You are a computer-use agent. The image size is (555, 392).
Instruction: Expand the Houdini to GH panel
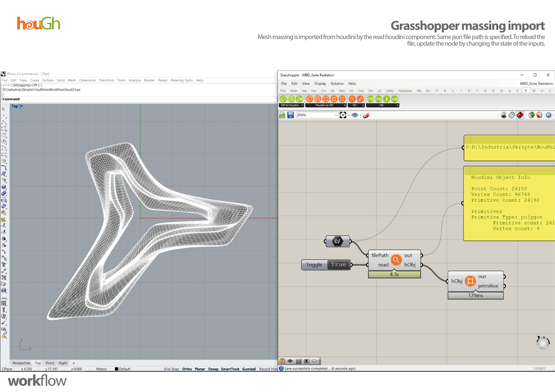(x=345, y=105)
